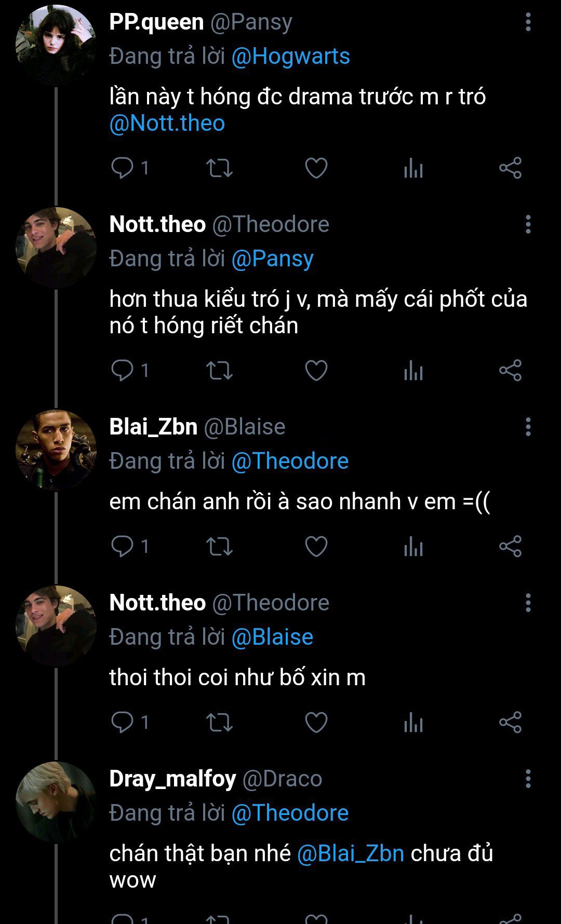
Task: Open more options on Blai_Zbn's tweet
Action: point(528,427)
